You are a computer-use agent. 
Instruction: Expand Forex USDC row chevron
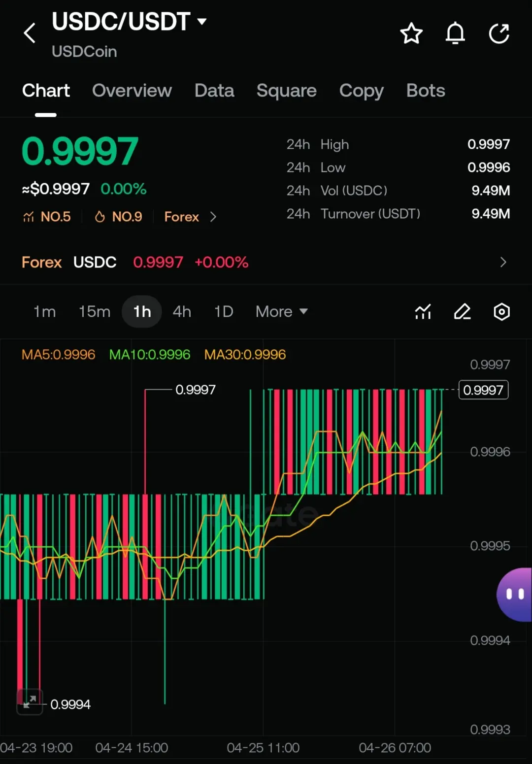[503, 262]
